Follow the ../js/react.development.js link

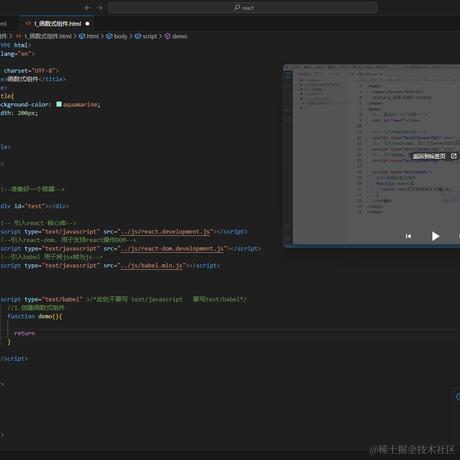(x=166, y=232)
